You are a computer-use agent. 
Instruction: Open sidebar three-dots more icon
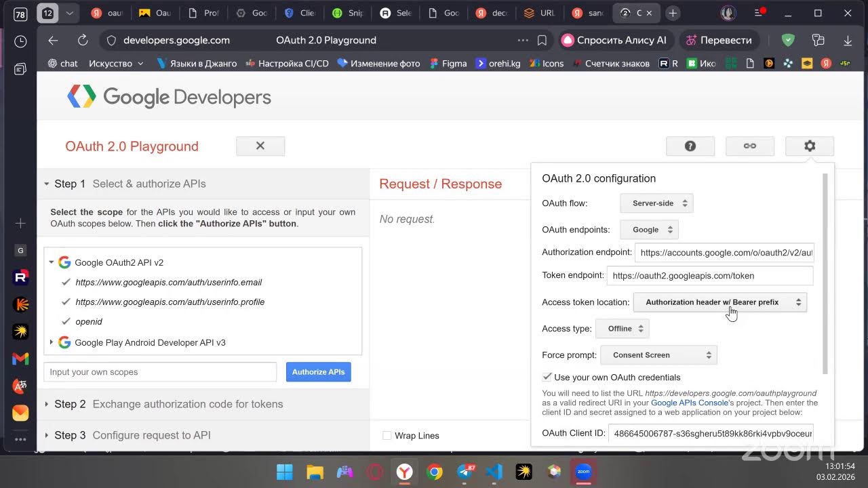(x=20, y=440)
